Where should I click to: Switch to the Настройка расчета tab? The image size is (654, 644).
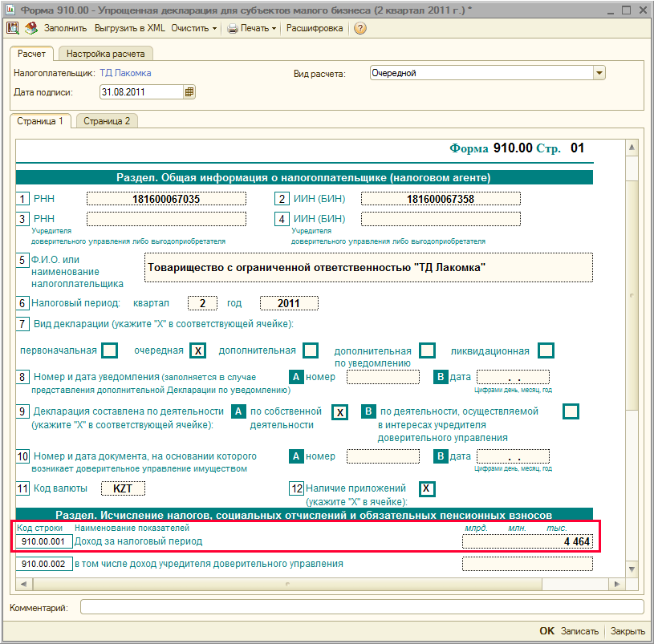105,54
